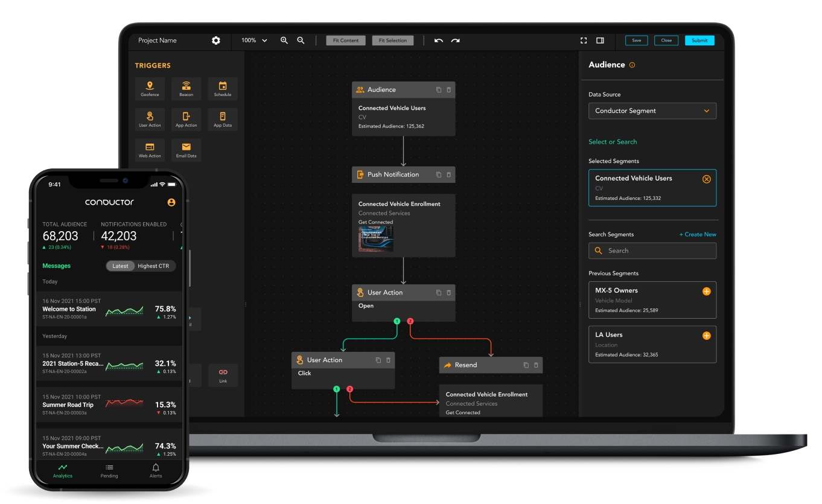Viewport: 822px width, 504px height.
Task: Select the Web Action trigger
Action: [150, 150]
